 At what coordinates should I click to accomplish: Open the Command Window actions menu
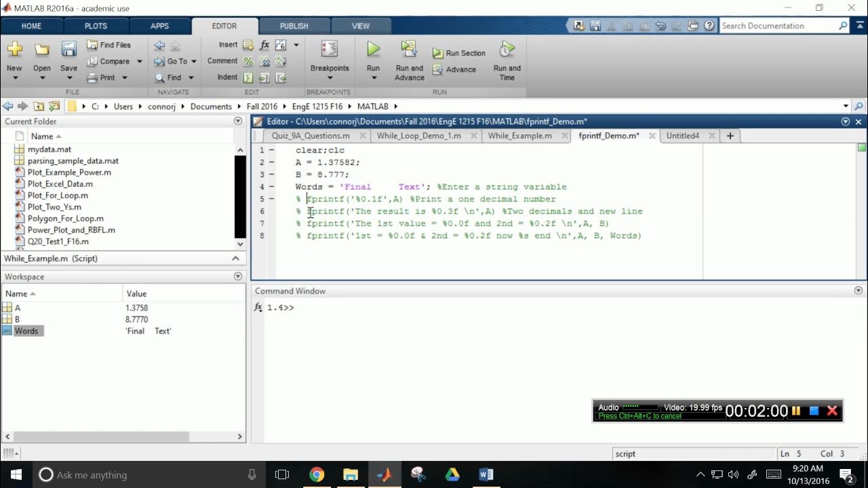click(x=859, y=291)
